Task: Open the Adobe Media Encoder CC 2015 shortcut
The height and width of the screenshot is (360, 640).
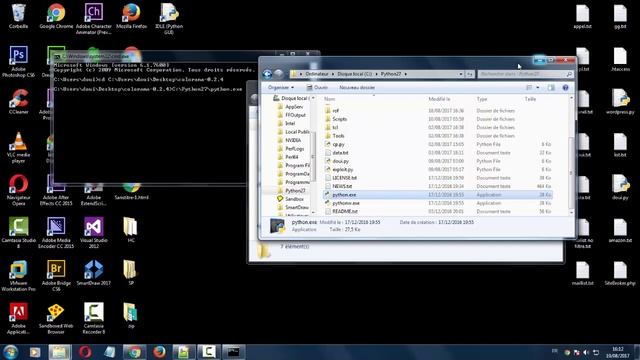Action: tap(56, 233)
